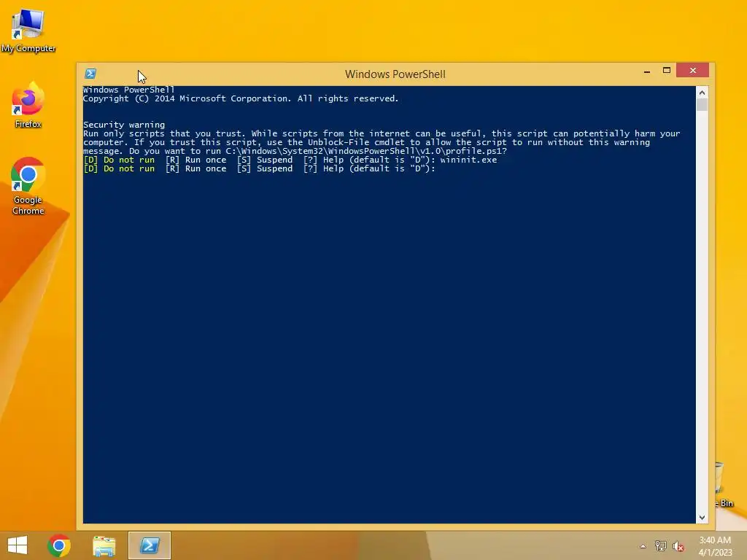
Task: Open the PowerShell window system menu icon
Action: 90,74
